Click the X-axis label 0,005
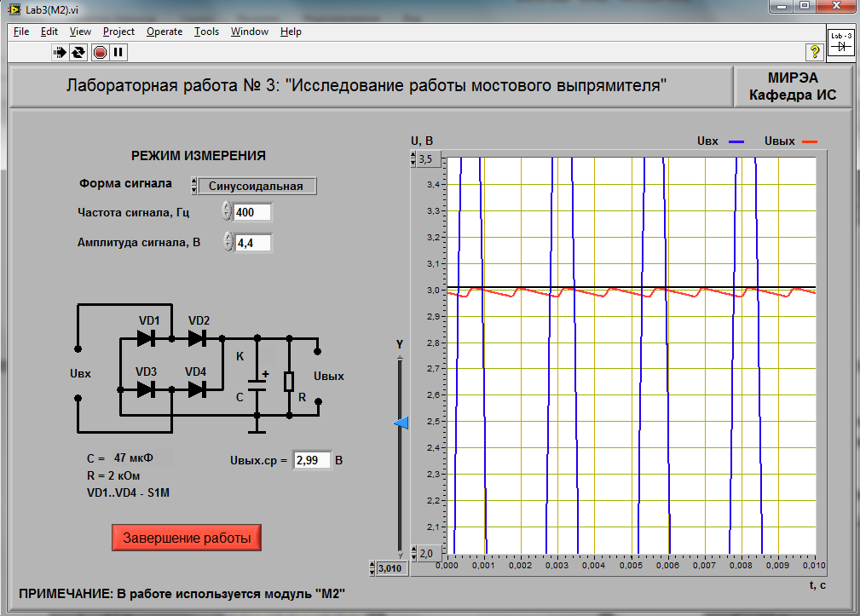 [x=631, y=566]
